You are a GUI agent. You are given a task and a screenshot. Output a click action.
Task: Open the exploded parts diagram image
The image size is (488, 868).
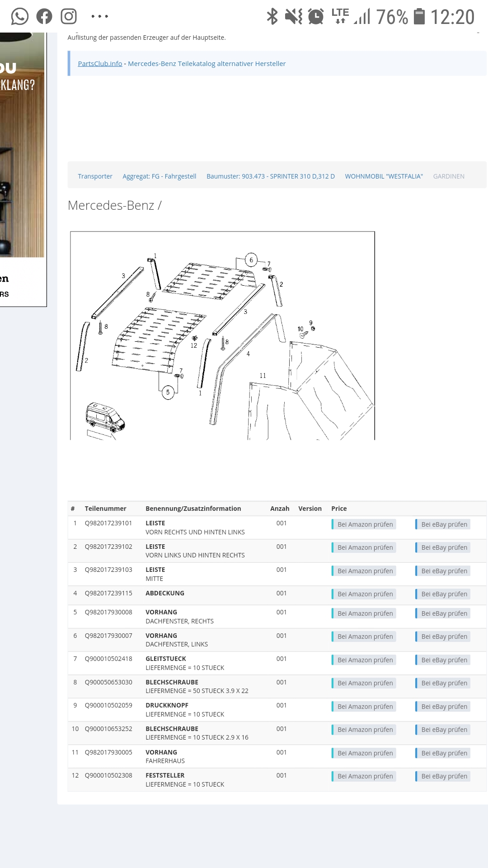222,335
